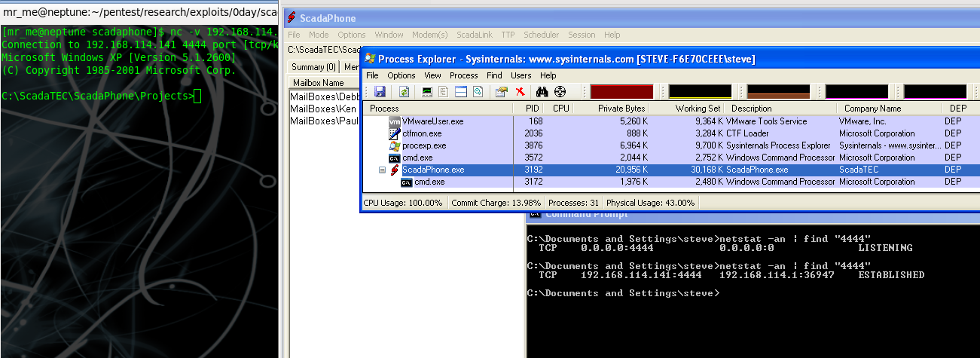Click the ScadaPhone title bar app icon
The height and width of the screenshot is (358, 980).
tap(291, 18)
